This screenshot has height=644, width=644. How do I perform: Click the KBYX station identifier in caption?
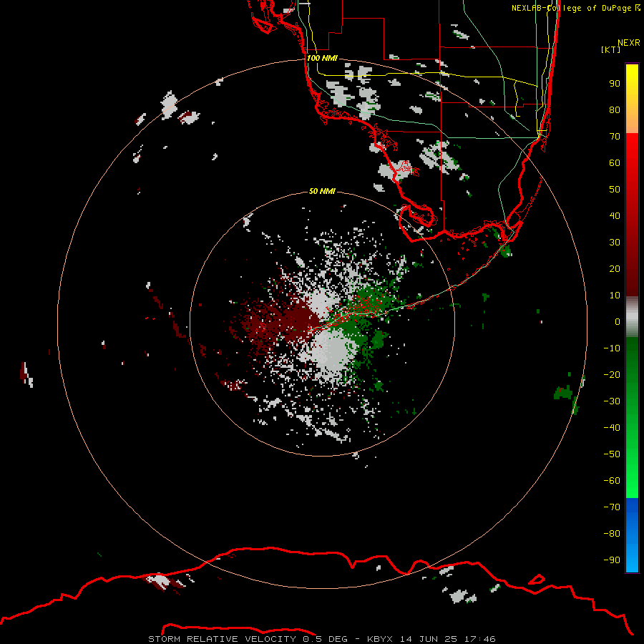point(380,639)
